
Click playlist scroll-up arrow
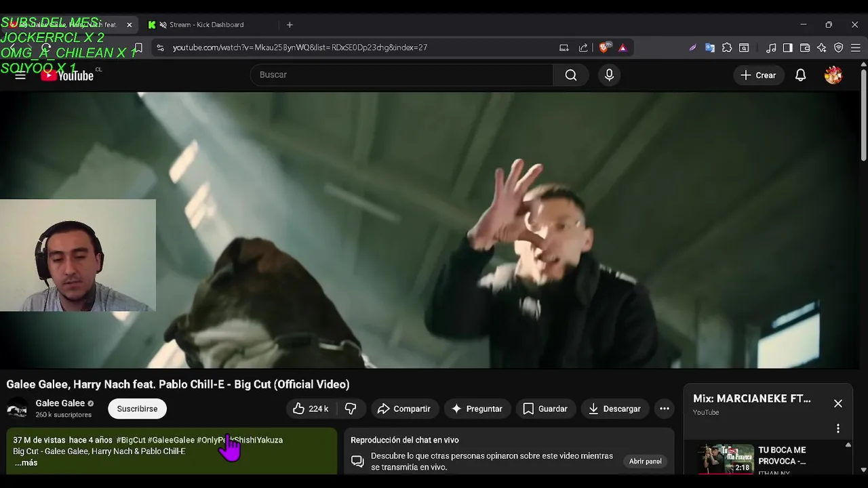click(x=848, y=445)
